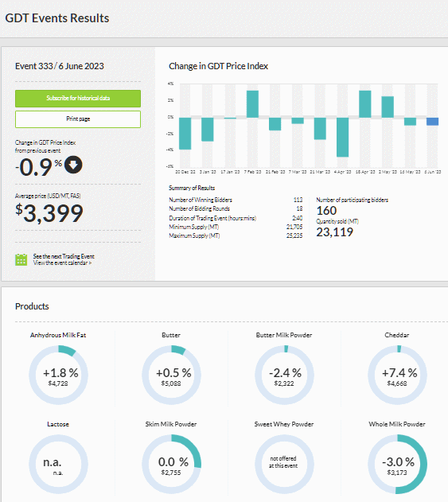Open the View the event calendar link
The height and width of the screenshot is (502, 448).
(62, 263)
